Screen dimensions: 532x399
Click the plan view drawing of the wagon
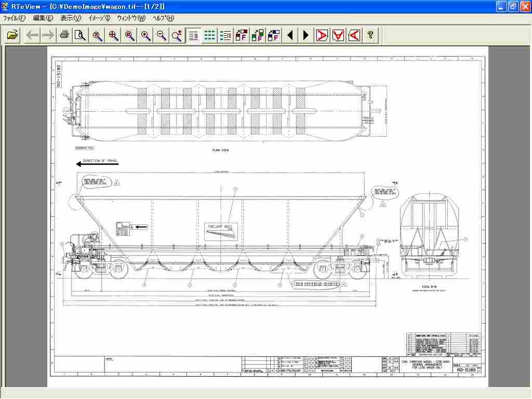224,111
